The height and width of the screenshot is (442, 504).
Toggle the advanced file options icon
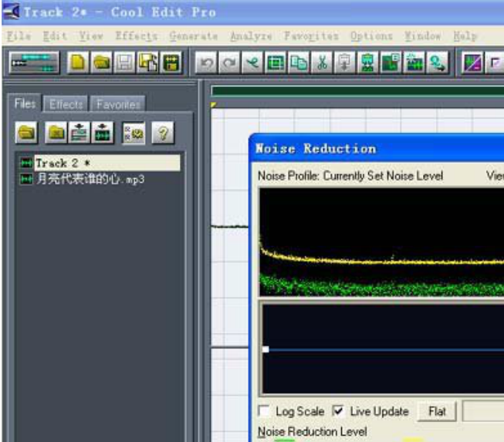(x=134, y=133)
